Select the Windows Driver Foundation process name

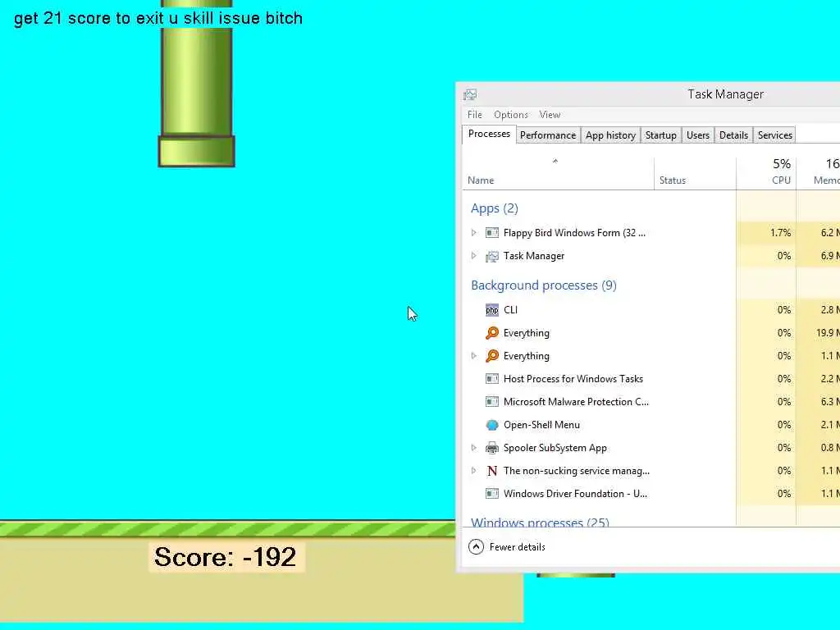(575, 494)
